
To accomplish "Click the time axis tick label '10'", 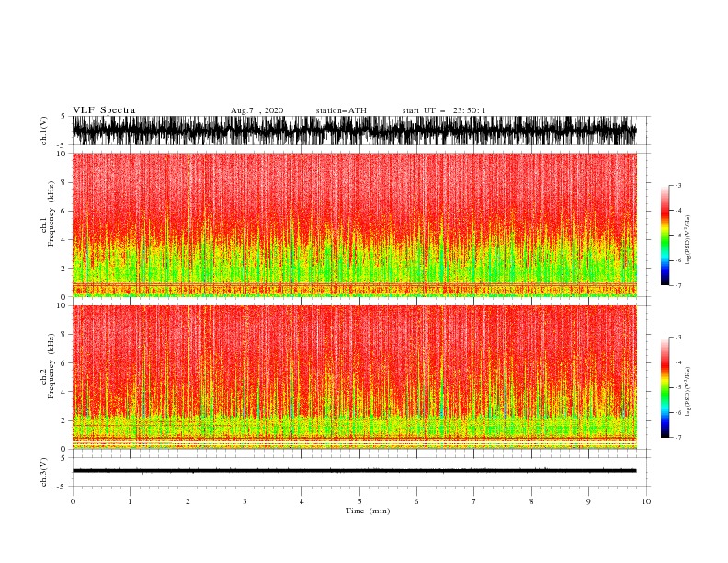I will tap(646, 501).
